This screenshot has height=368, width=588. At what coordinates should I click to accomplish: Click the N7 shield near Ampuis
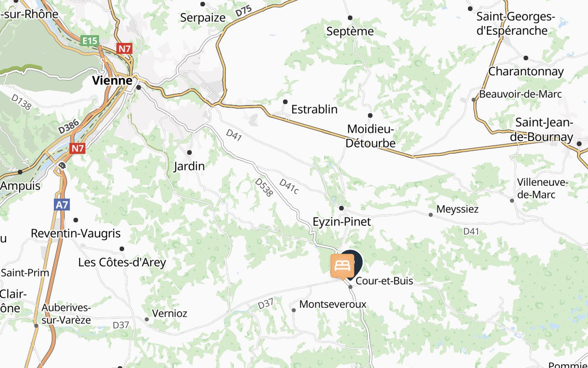[x=78, y=148]
